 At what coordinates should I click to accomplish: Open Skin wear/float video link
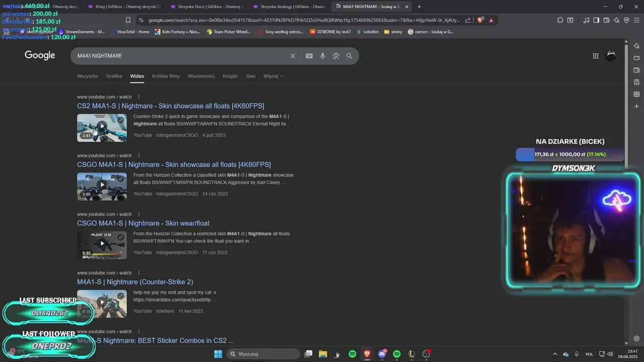coord(143,223)
